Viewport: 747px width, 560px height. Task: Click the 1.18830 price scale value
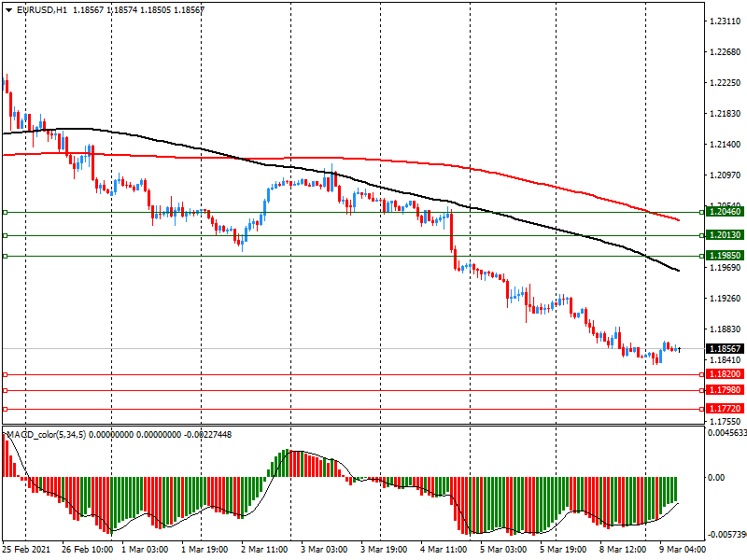point(726,329)
